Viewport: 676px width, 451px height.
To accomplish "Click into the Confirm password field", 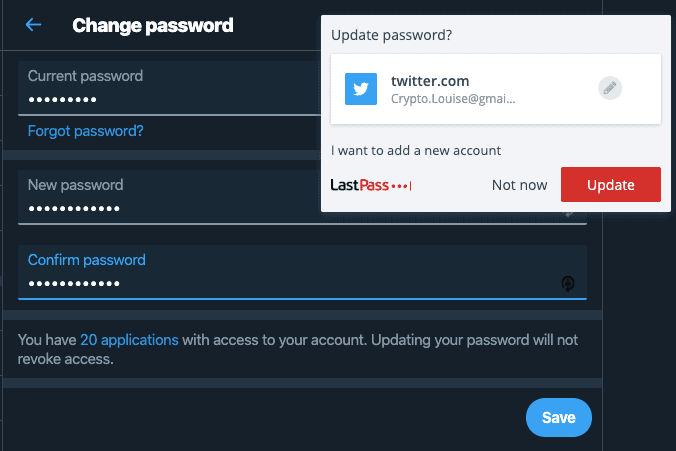I will [x=302, y=272].
